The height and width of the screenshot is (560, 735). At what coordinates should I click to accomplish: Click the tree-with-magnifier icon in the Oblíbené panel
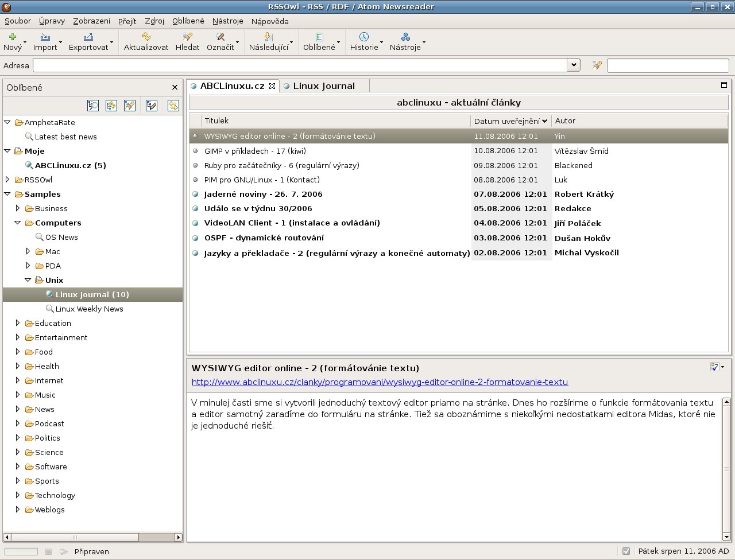pyautogui.click(x=93, y=105)
